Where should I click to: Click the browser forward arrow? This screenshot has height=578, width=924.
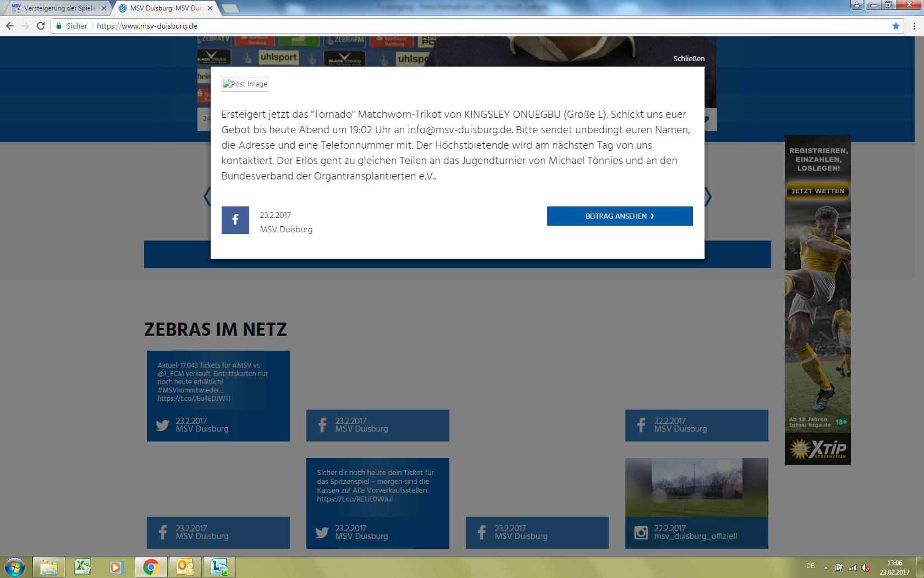click(x=25, y=26)
